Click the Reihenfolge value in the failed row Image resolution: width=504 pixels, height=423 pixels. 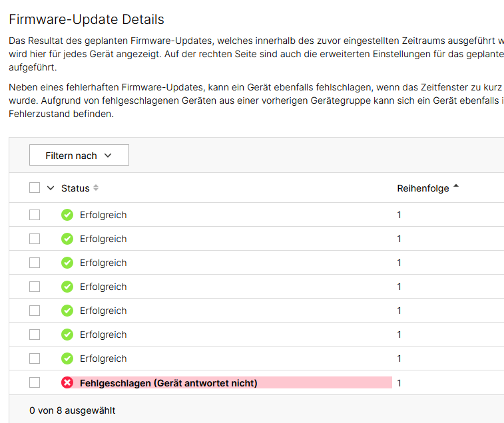tap(399, 382)
